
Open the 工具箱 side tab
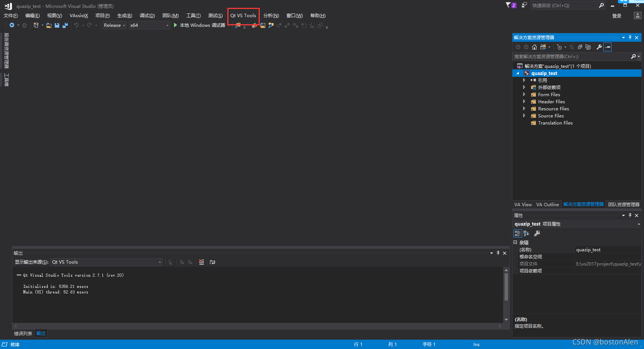[x=6, y=80]
